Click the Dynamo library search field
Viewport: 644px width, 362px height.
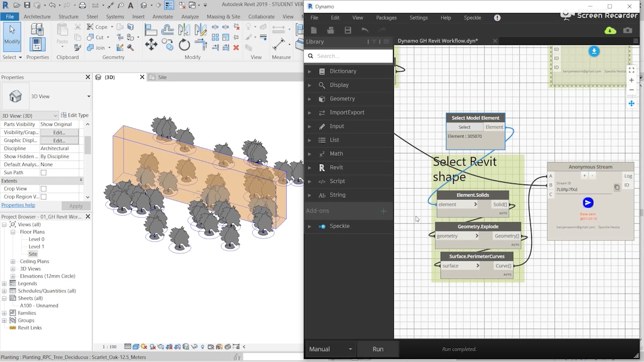coord(352,56)
